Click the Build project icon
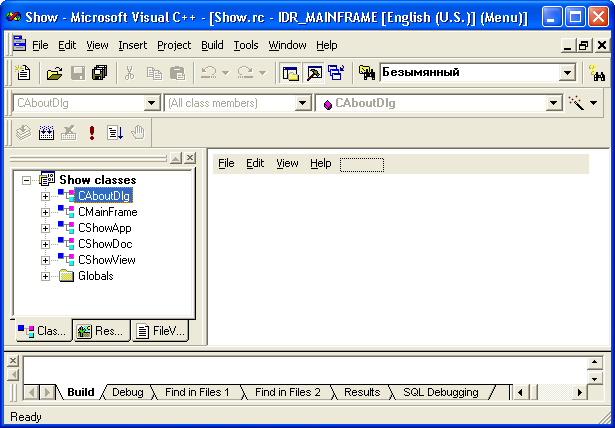This screenshot has height=428, width=615. click(x=46, y=133)
